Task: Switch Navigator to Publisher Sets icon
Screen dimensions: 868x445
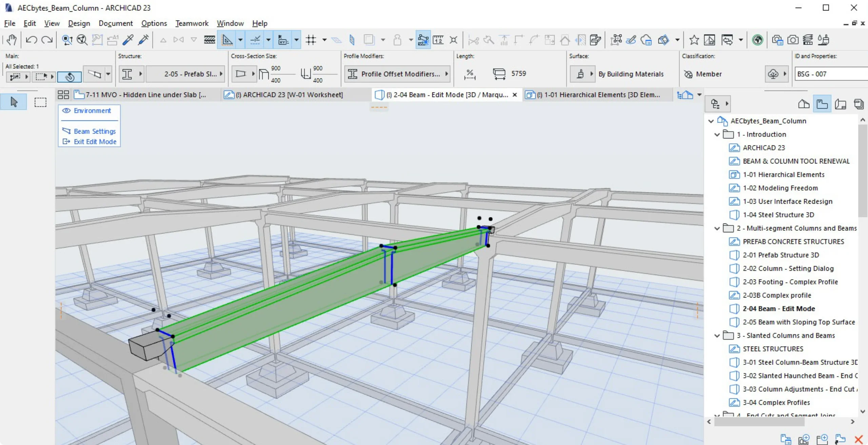Action: (x=859, y=104)
